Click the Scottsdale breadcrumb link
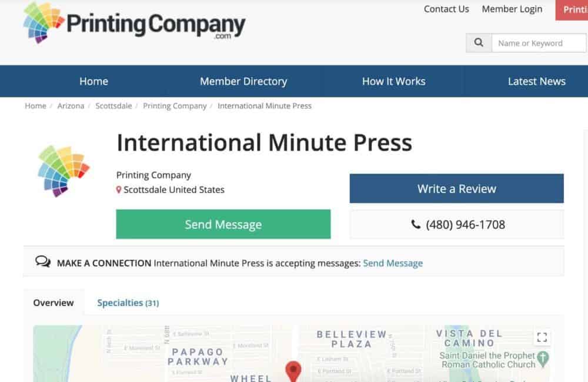This screenshot has width=588, height=382. [x=113, y=106]
